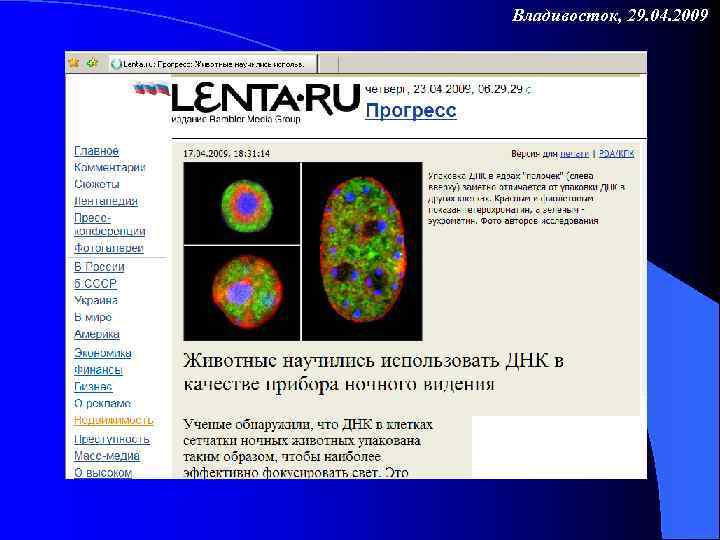
Task: Go to the Америка section
Action: pyautogui.click(x=97, y=334)
